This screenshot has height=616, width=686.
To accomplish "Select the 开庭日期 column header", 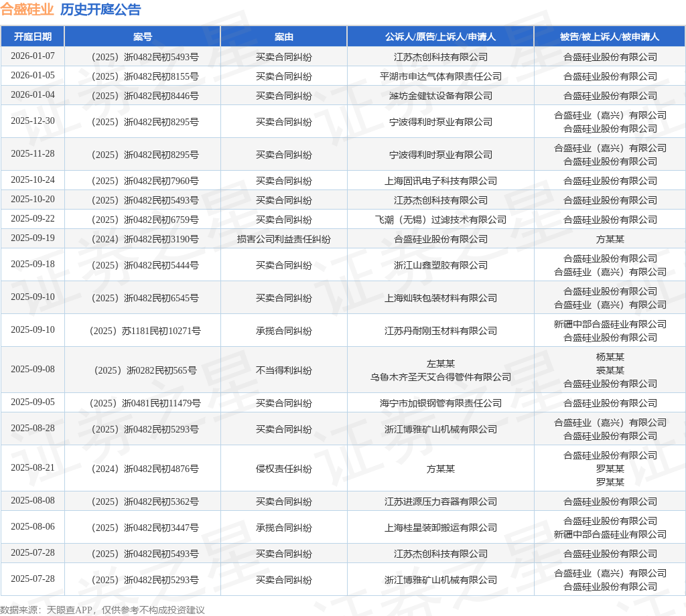I will click(33, 37).
